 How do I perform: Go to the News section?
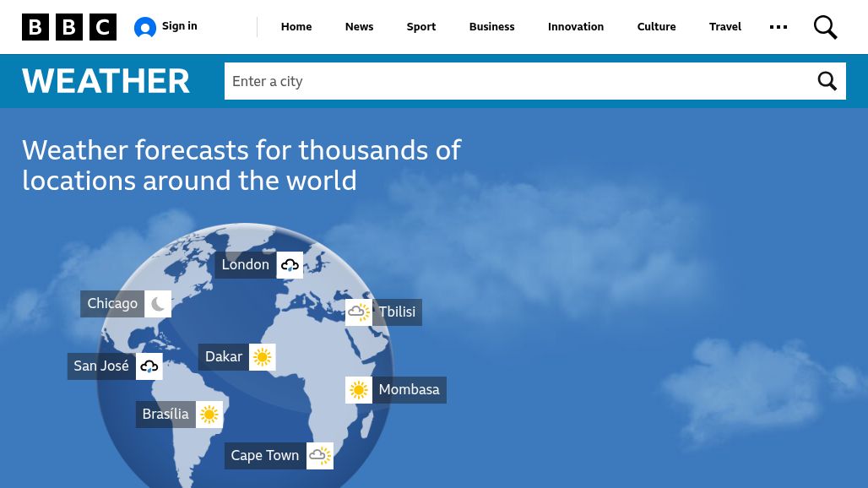(359, 27)
